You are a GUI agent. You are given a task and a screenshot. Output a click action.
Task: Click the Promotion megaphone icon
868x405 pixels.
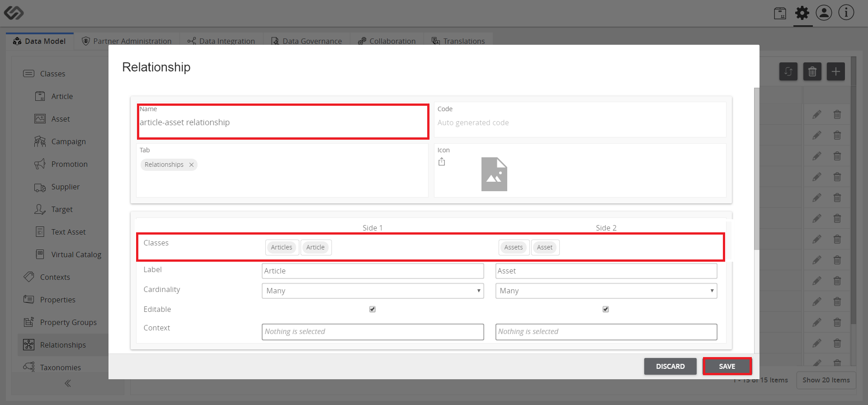coord(40,164)
